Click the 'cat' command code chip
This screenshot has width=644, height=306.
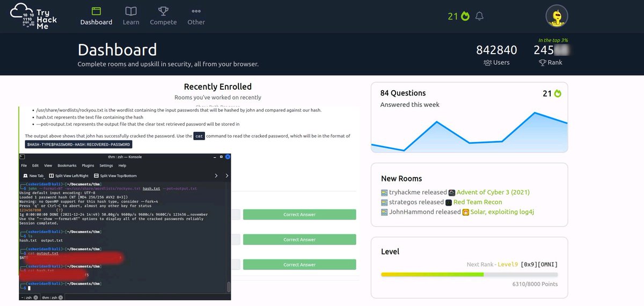coord(199,136)
